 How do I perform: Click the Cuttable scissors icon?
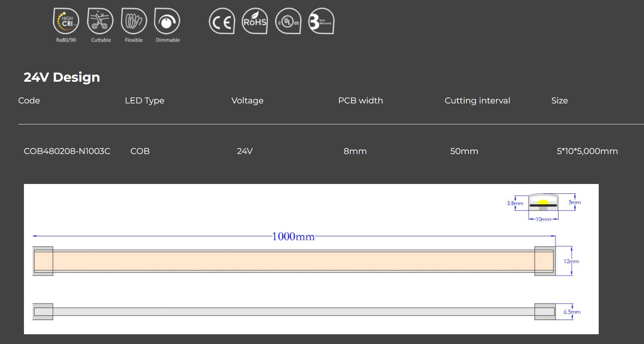[x=100, y=21]
